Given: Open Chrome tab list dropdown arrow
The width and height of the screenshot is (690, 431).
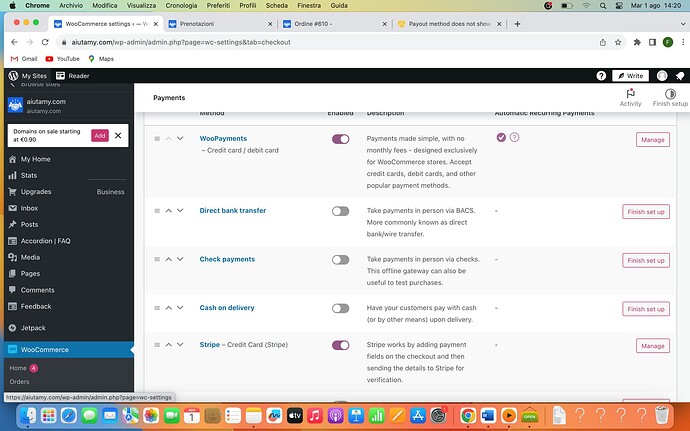Looking at the screenshot, I should pyautogui.click(x=683, y=24).
